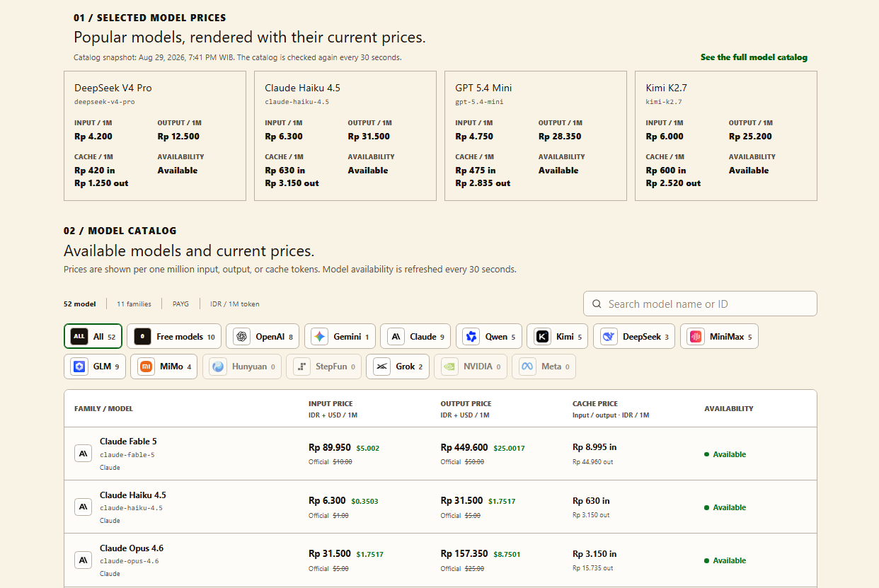Show only DeepSeek models
The height and width of the screenshot is (588, 879).
[634, 337]
